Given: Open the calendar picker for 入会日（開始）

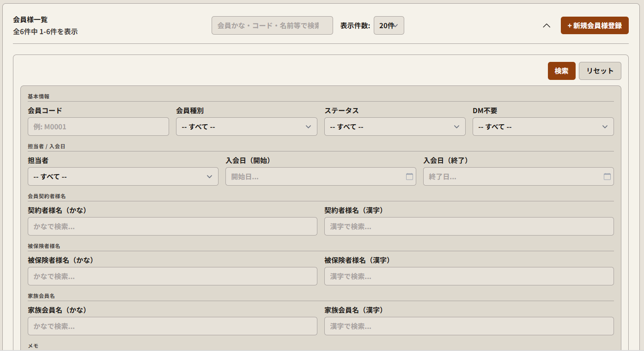Looking at the screenshot, I should click(x=409, y=176).
